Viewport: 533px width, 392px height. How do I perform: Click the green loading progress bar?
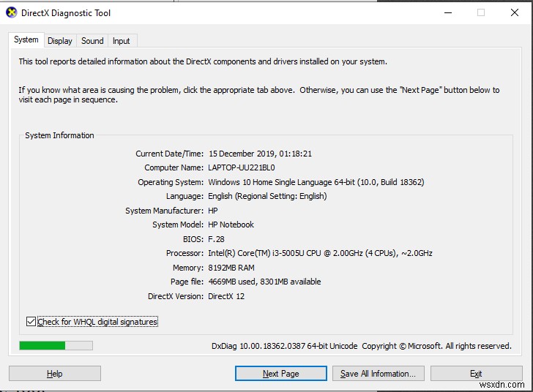pos(56,345)
